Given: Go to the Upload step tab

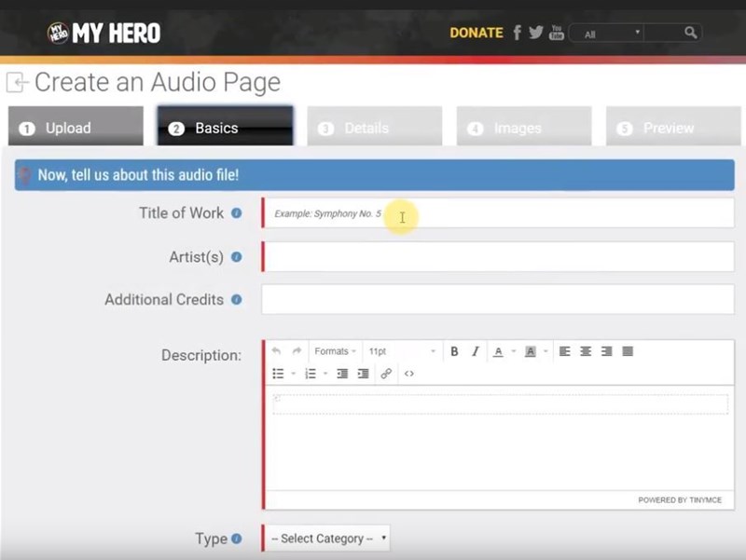Looking at the screenshot, I should point(76,126).
